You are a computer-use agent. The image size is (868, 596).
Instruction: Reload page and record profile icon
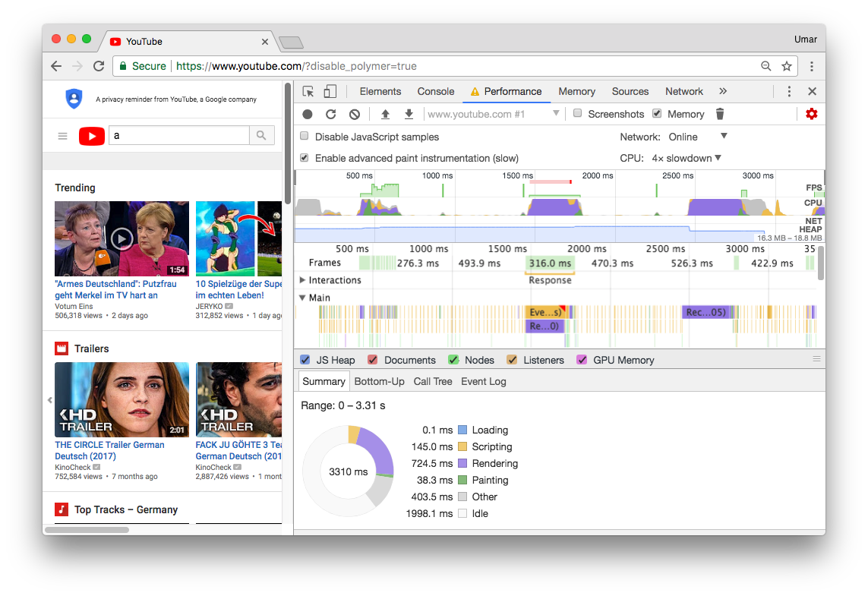coord(330,114)
